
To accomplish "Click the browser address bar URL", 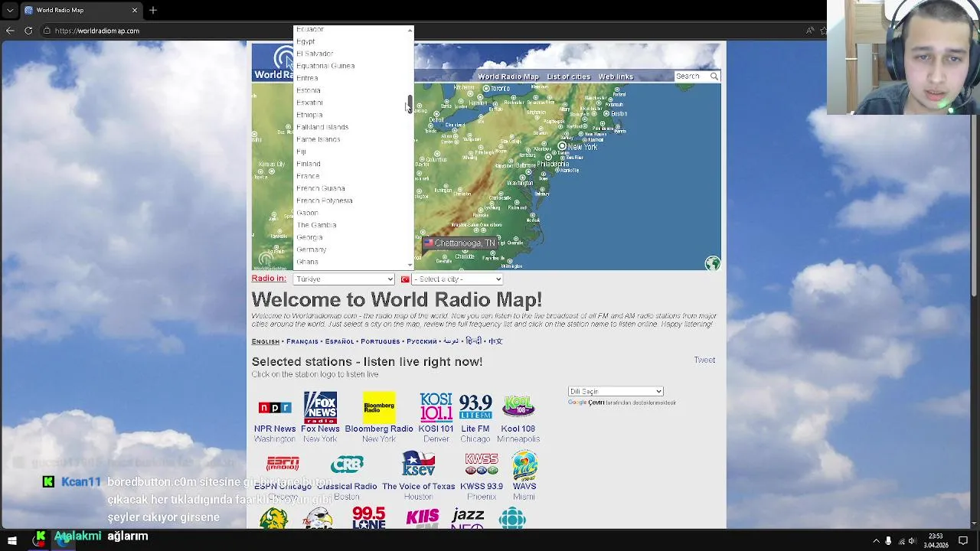I will coord(97,31).
